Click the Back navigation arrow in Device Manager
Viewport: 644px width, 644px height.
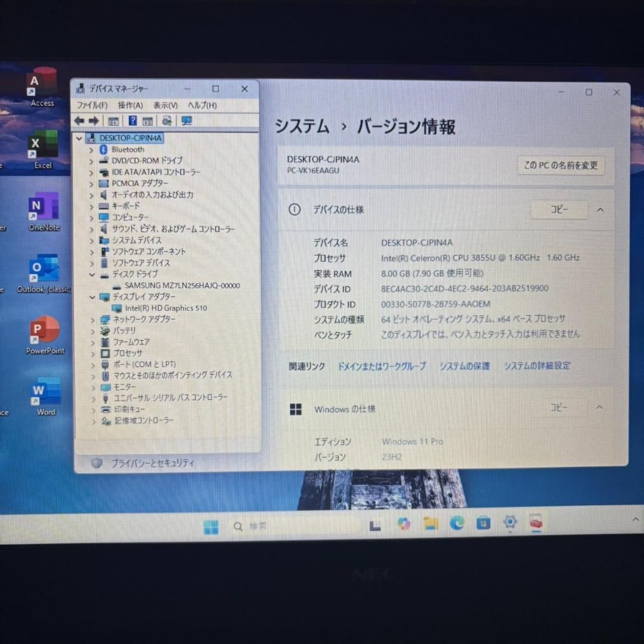[x=79, y=121]
